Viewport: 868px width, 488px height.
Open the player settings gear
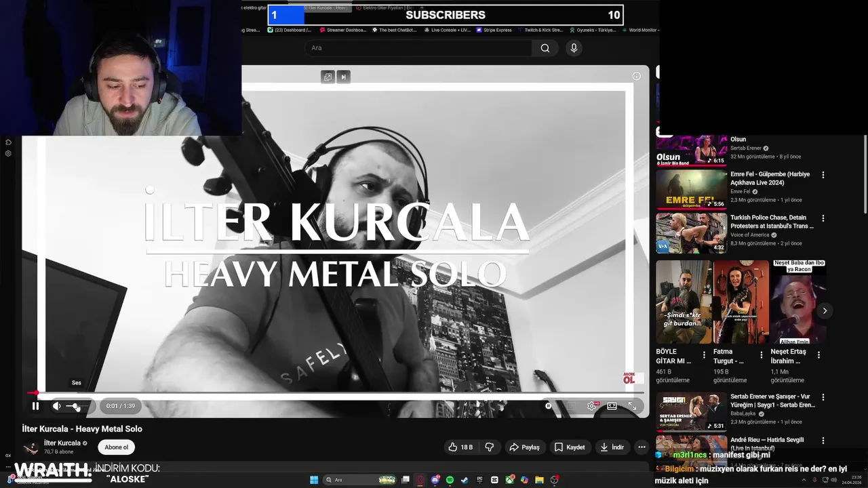[591, 406]
